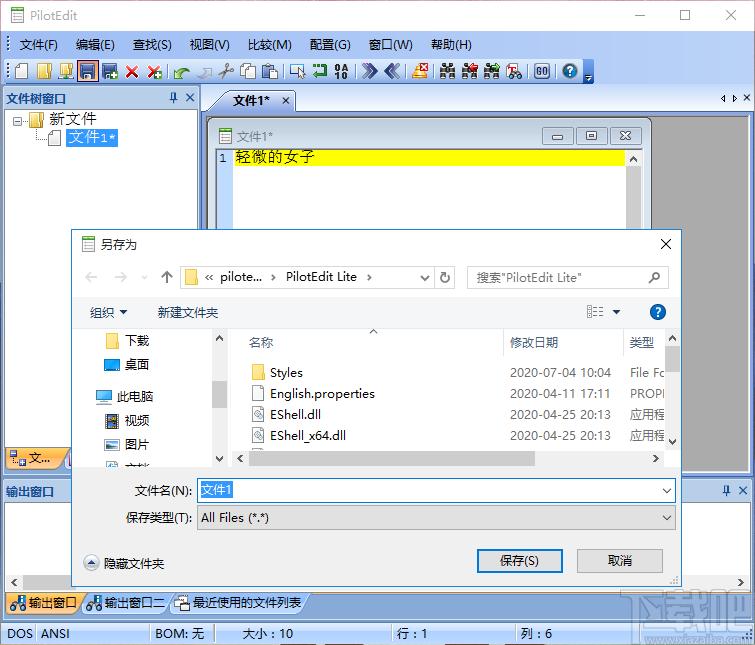Image resolution: width=755 pixels, height=645 pixels.
Task: Click the find previous binoculars icon
Action: [x=469, y=71]
